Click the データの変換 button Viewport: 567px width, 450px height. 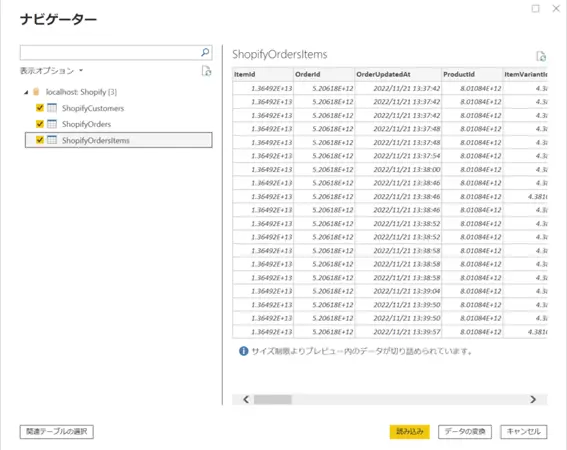click(465, 432)
